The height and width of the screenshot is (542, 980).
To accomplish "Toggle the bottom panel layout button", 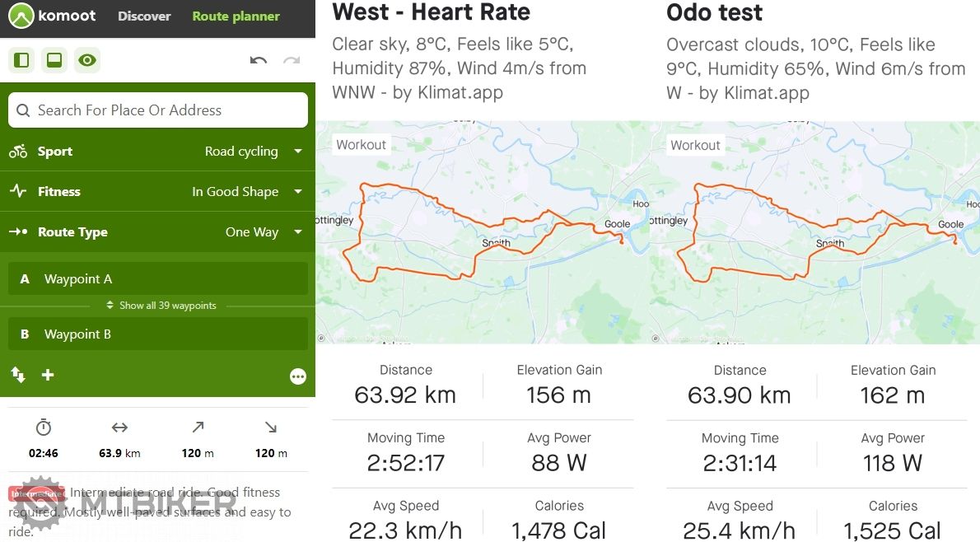I will point(54,60).
